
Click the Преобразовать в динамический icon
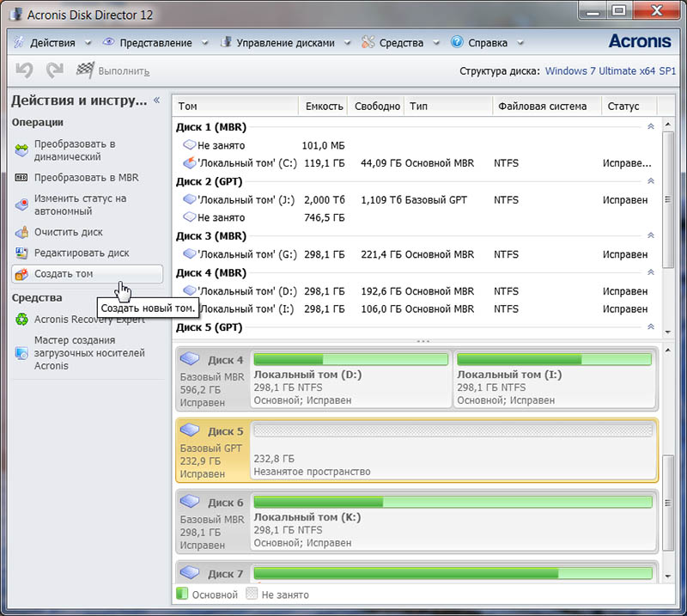point(21,150)
